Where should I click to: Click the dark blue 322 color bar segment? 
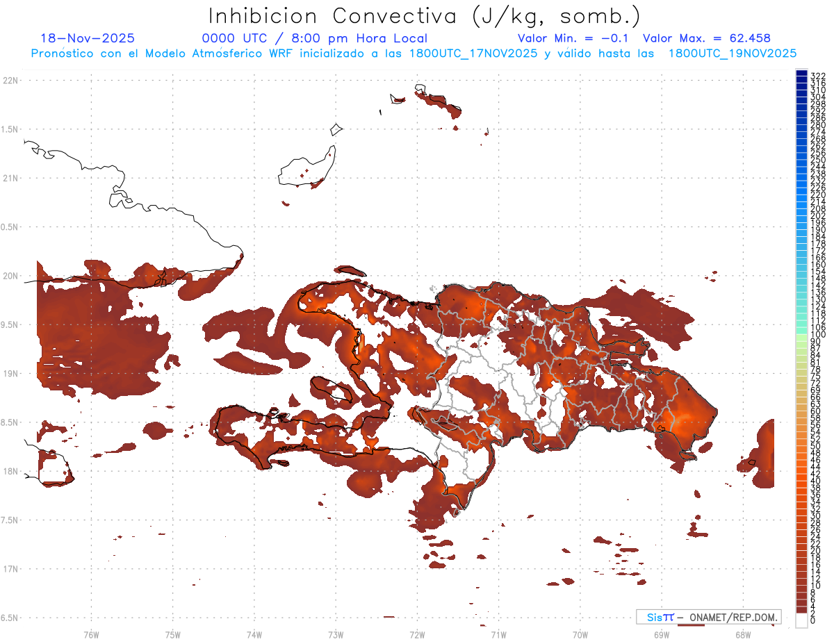[801, 74]
